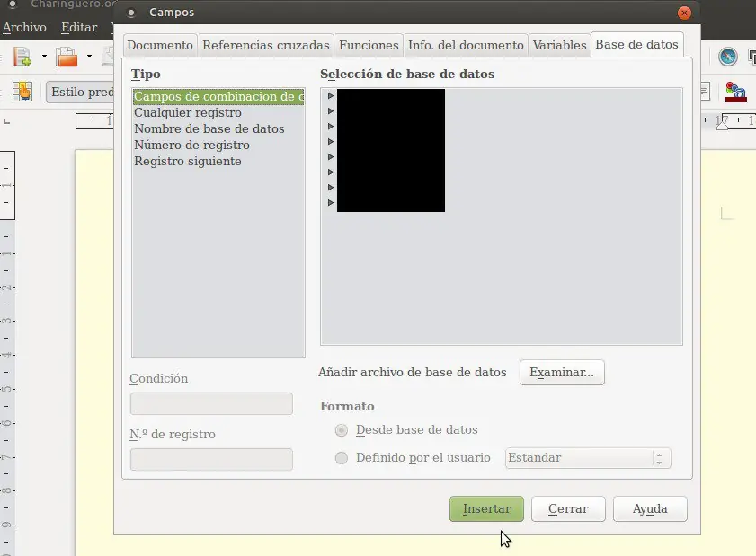Viewport: 756px width, 556px height.
Task: Switch to the Referencias cruzadas tab
Action: [x=266, y=45]
